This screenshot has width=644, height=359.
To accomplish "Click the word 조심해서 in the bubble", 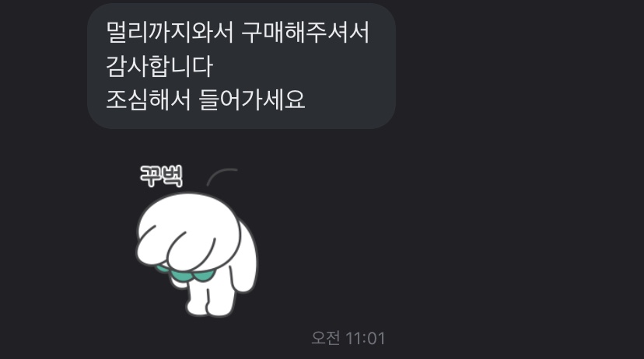I will click(x=149, y=99).
